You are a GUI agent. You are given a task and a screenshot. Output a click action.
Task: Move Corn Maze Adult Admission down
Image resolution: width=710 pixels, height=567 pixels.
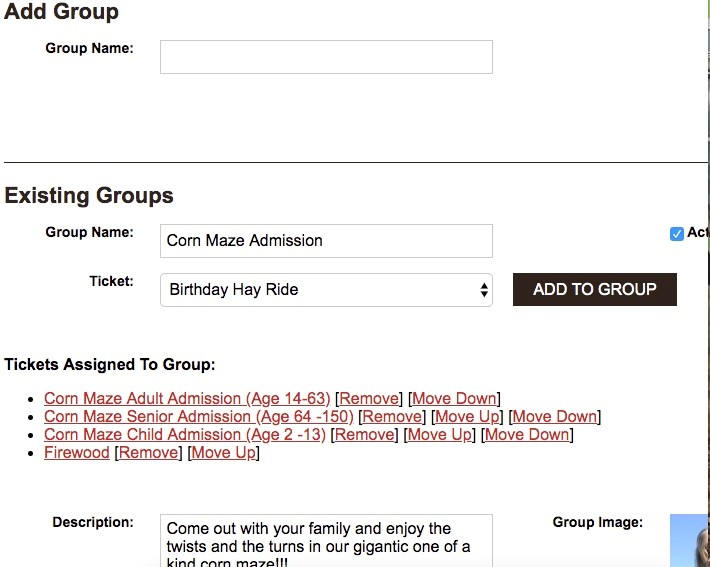pyautogui.click(x=455, y=399)
